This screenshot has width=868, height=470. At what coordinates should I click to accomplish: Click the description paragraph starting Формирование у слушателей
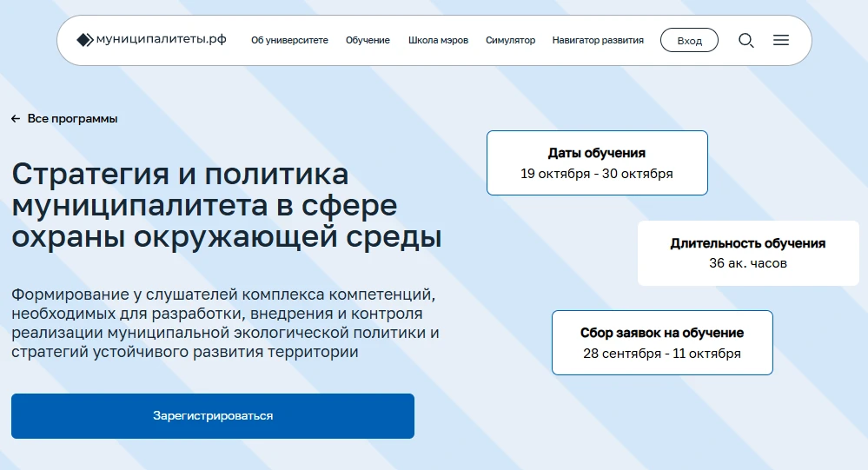225,322
